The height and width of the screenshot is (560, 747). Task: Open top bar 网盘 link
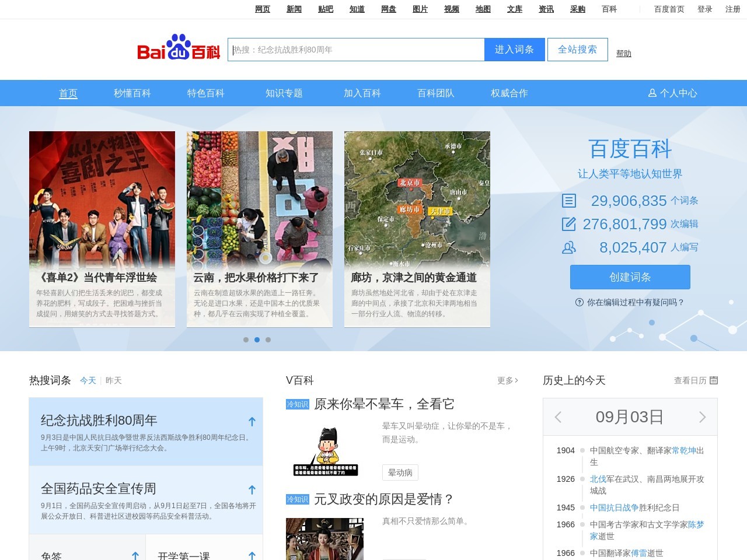click(x=389, y=9)
